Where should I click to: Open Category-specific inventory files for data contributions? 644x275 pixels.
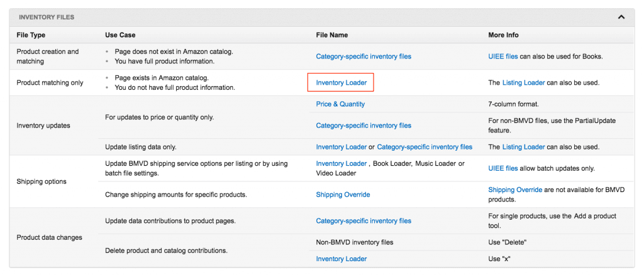point(364,221)
